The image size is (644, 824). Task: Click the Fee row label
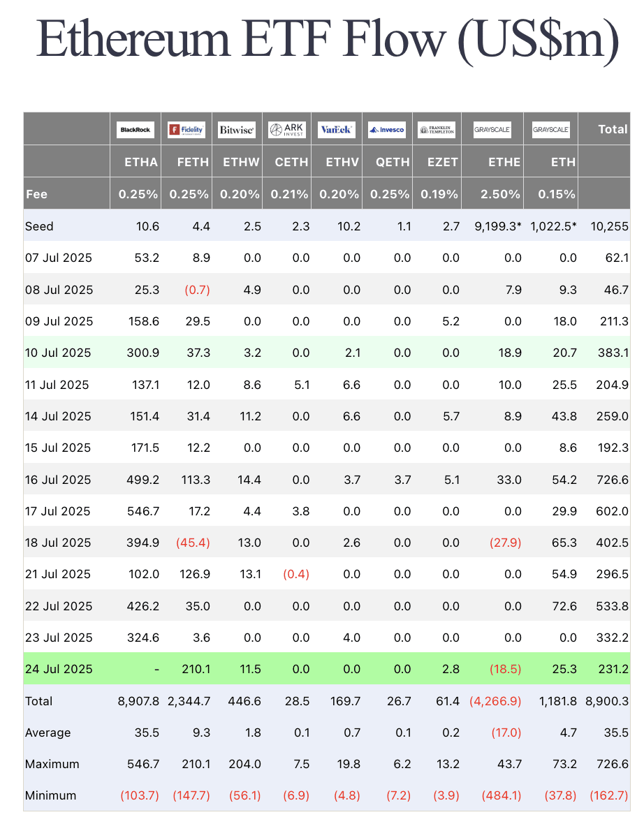[x=37, y=194]
